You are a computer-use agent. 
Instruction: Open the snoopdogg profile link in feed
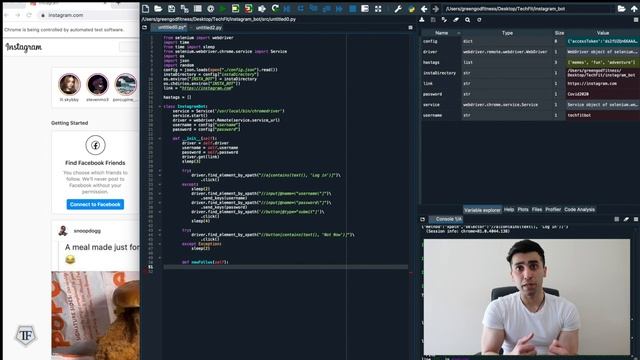point(87,231)
